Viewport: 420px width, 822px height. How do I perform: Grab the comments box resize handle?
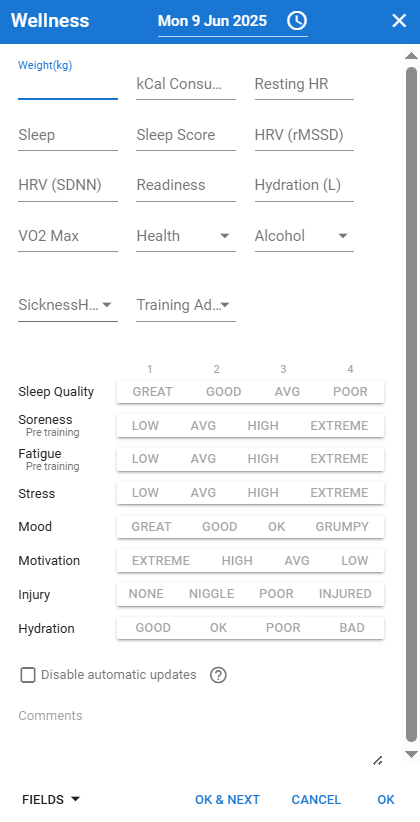coord(378,761)
